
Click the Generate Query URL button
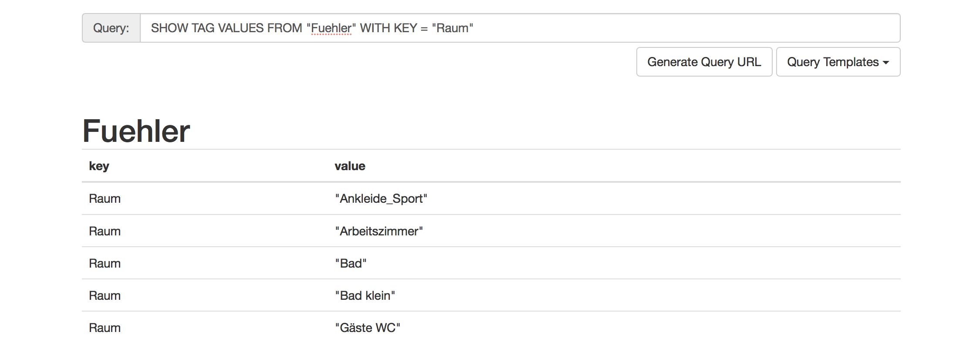704,62
